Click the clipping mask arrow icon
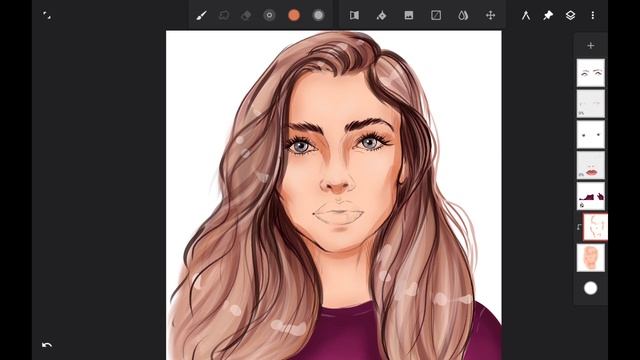 click(579, 227)
